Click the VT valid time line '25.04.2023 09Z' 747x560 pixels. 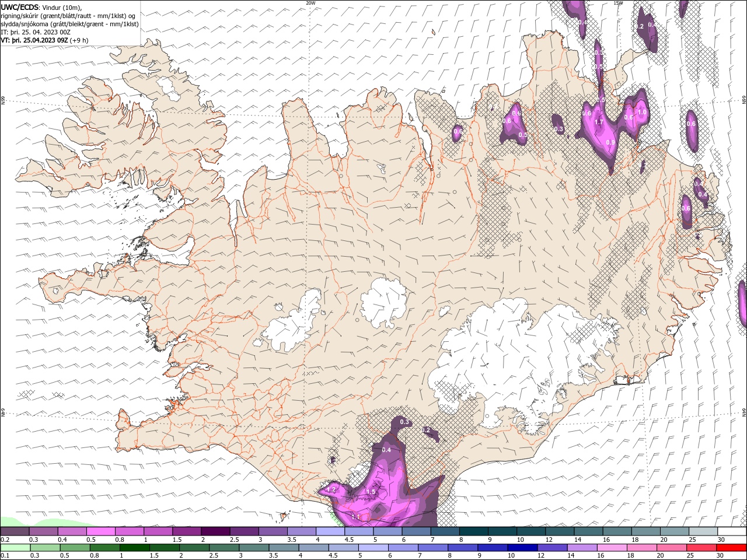coord(44,40)
